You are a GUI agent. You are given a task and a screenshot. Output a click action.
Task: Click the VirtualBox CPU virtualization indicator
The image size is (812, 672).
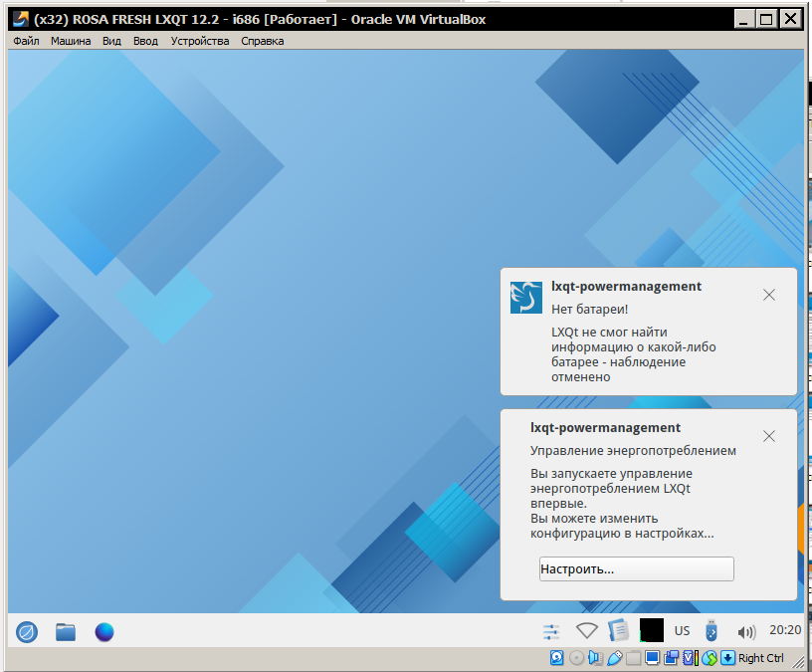tap(691, 658)
